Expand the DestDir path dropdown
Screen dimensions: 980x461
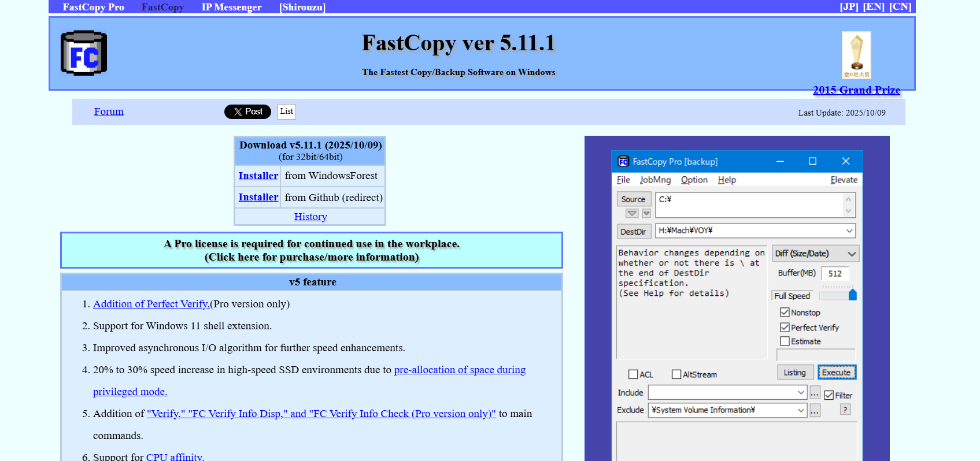point(849,231)
